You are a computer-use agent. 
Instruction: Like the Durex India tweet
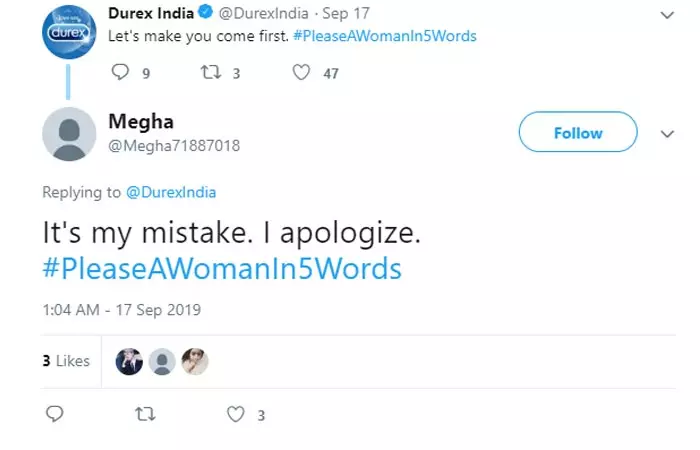301,72
